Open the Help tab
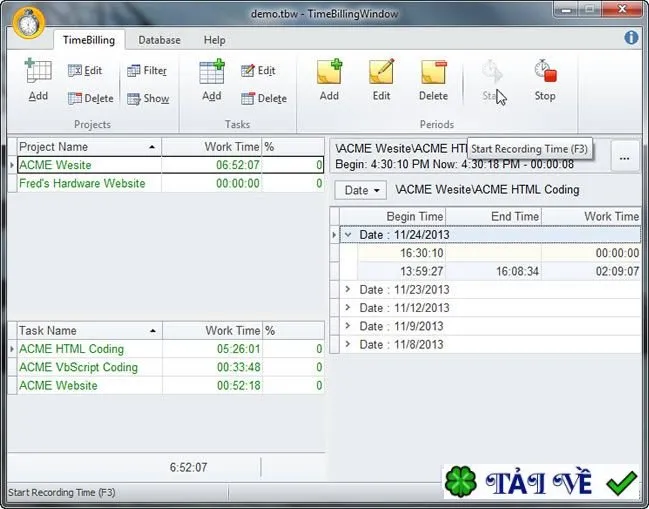The image size is (649, 509). click(x=214, y=40)
